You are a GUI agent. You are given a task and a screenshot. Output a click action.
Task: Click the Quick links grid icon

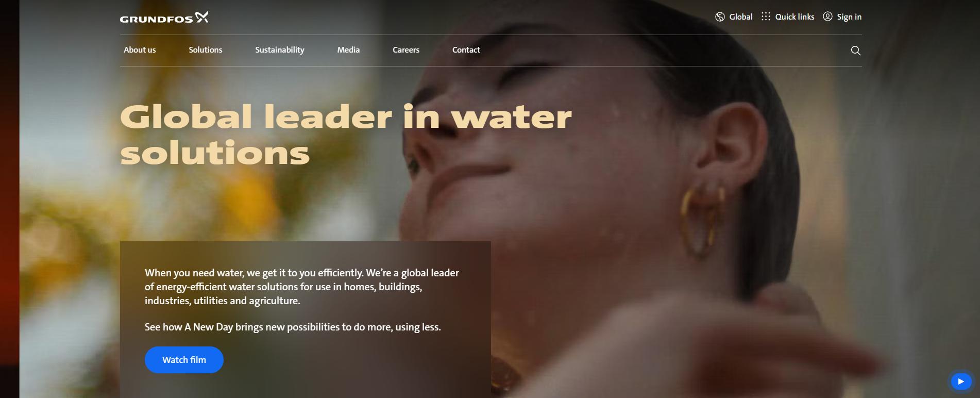click(766, 16)
